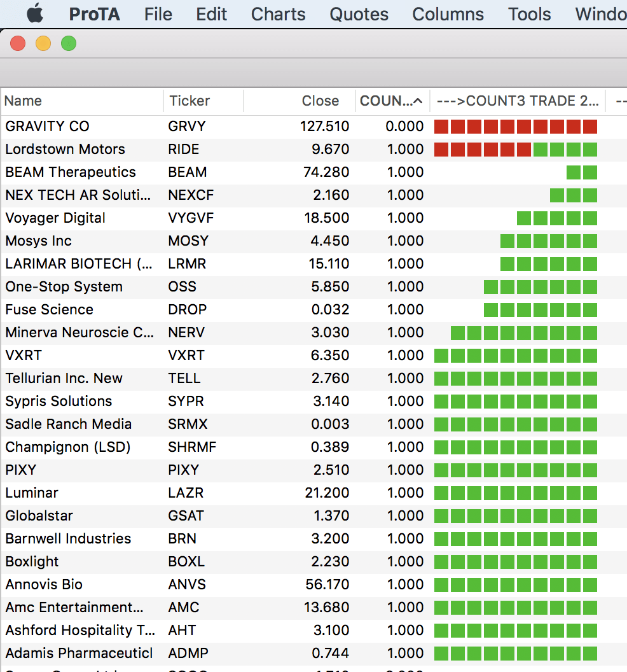Click the 18.500 close price
The width and height of the screenshot is (627, 672).
[327, 218]
